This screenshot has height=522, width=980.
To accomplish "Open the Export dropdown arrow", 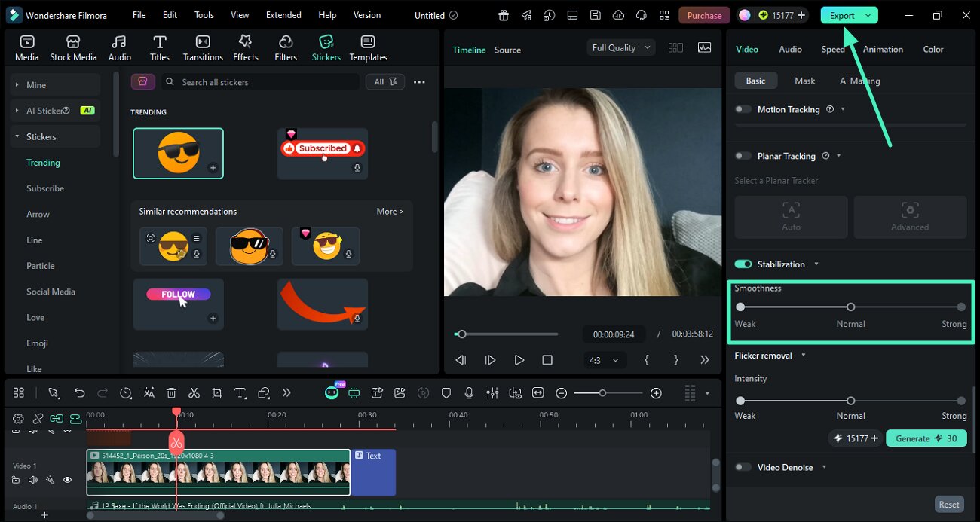I will click(x=868, y=15).
